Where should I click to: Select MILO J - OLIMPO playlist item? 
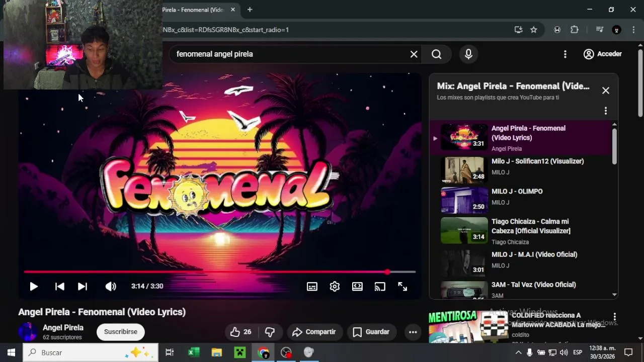click(x=523, y=200)
